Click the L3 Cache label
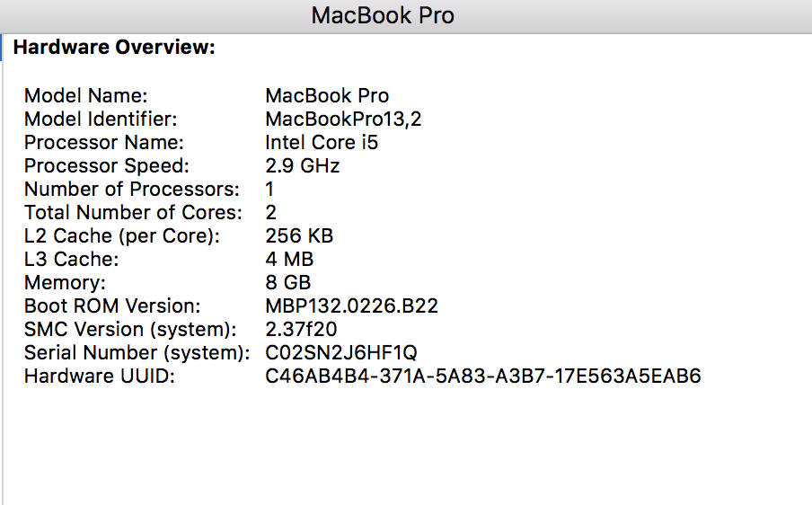The height and width of the screenshot is (505, 812). point(72,259)
